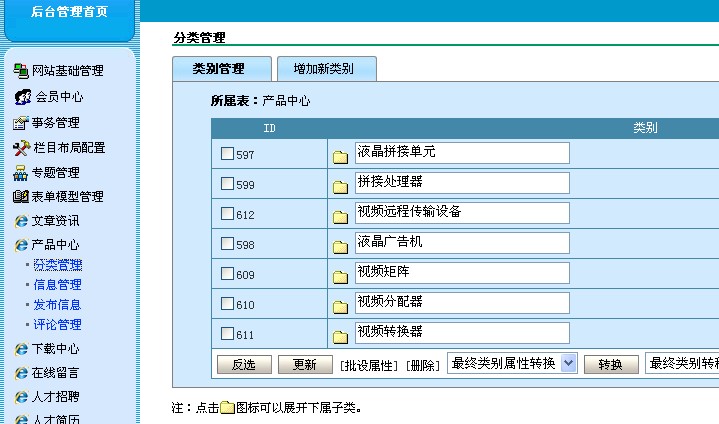Image resolution: width=719 pixels, height=424 pixels.
Task: Click the 表单模型管理 icon
Action: (x=21, y=197)
